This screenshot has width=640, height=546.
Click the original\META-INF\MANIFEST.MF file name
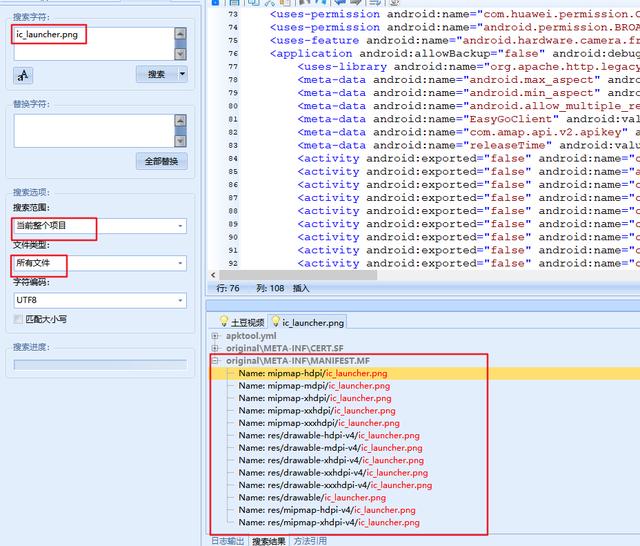[x=298, y=361]
